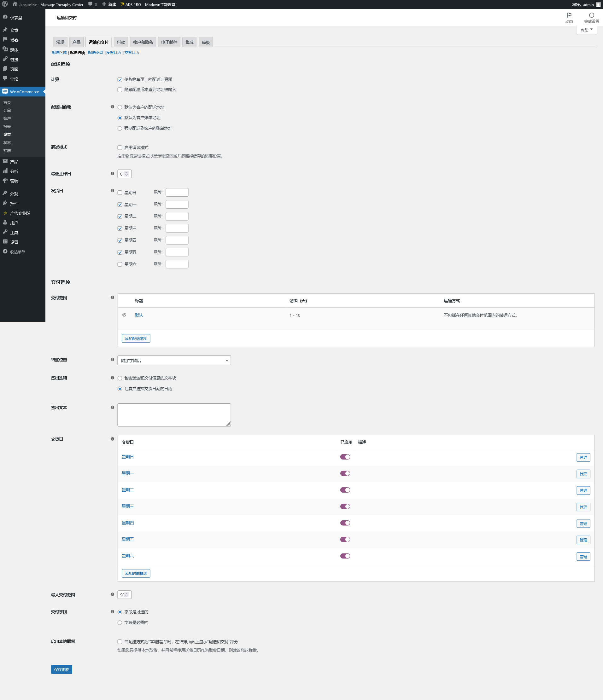This screenshot has height=700, width=603.
Task: Open the 结账位置 dropdown
Action: pos(174,361)
